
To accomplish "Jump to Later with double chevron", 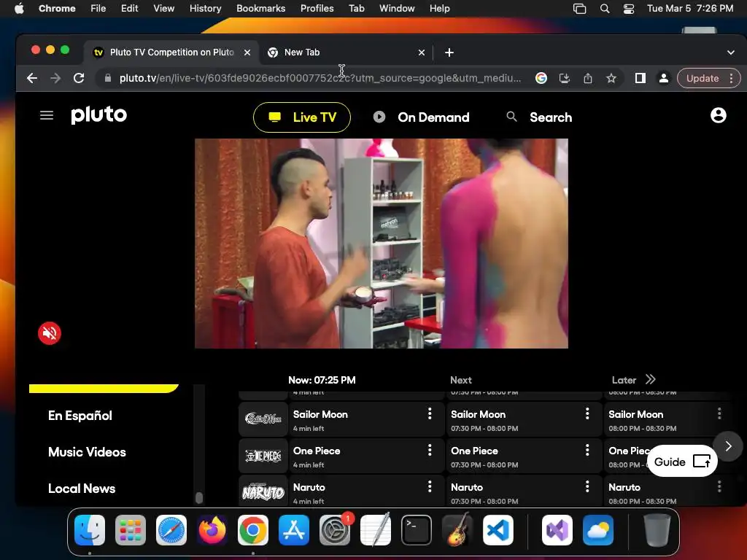I will coord(650,379).
